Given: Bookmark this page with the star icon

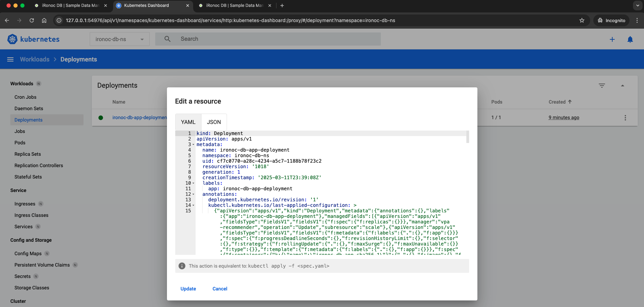Looking at the screenshot, I should pyautogui.click(x=582, y=20).
